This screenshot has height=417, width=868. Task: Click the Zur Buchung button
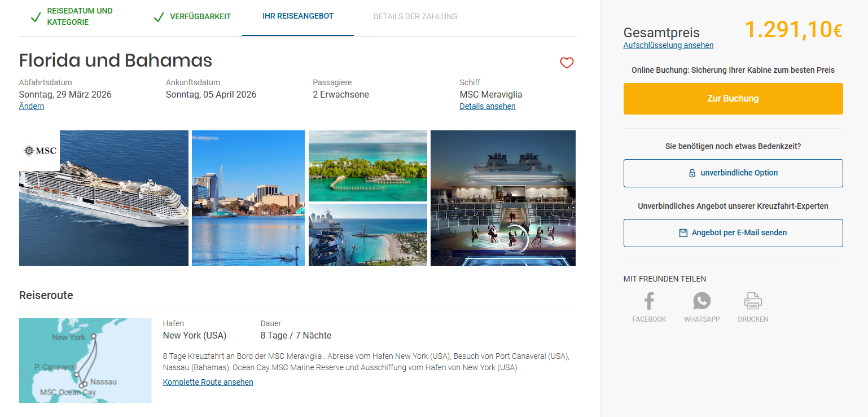[x=733, y=99]
